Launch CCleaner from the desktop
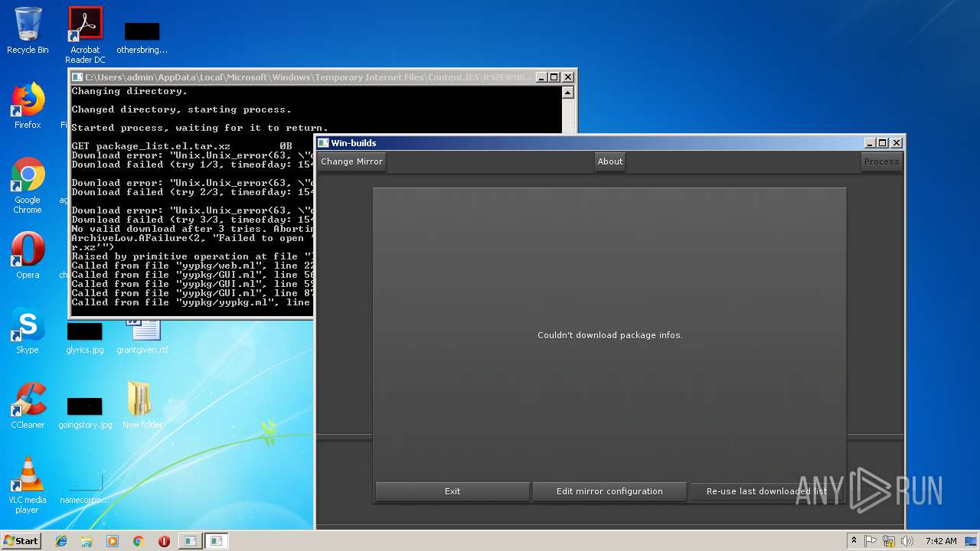 point(28,406)
